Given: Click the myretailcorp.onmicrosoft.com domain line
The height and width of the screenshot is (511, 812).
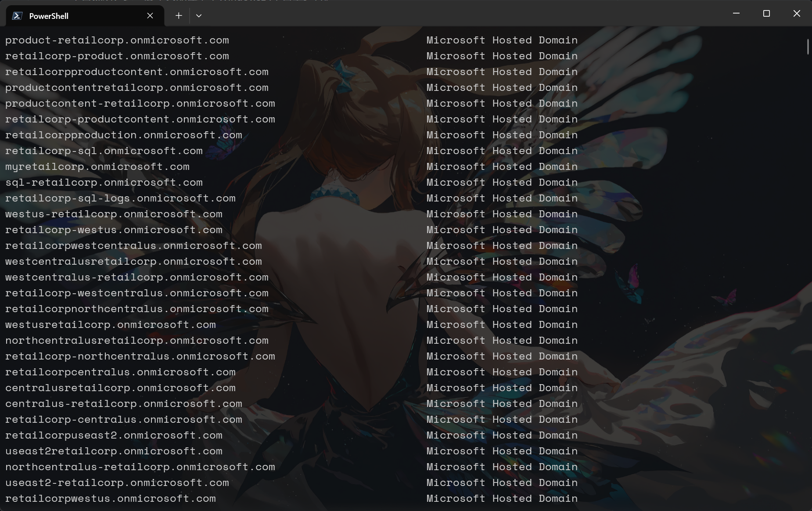Looking at the screenshot, I should pyautogui.click(x=97, y=167).
